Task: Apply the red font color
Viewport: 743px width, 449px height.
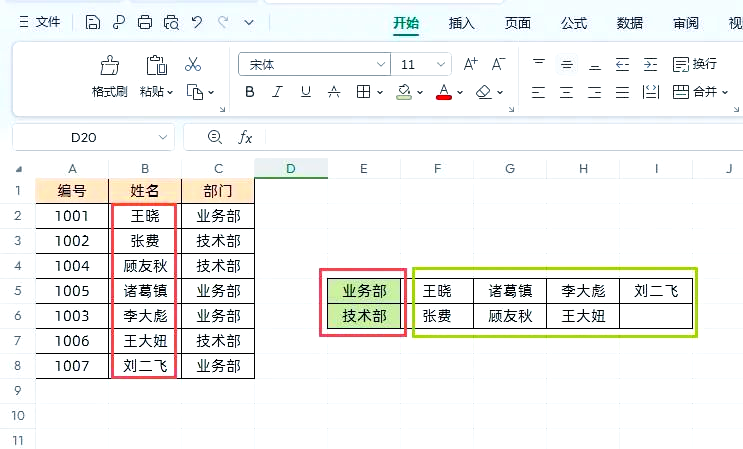Action: pyautogui.click(x=444, y=92)
